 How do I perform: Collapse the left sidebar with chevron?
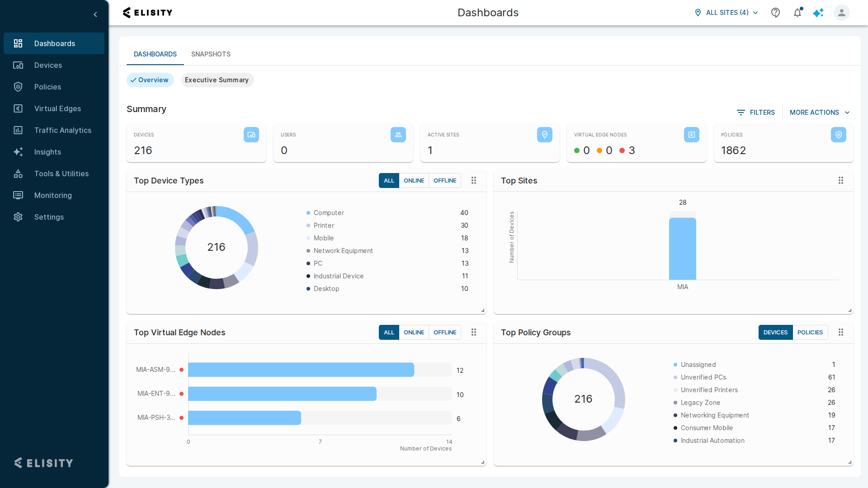[x=95, y=14]
